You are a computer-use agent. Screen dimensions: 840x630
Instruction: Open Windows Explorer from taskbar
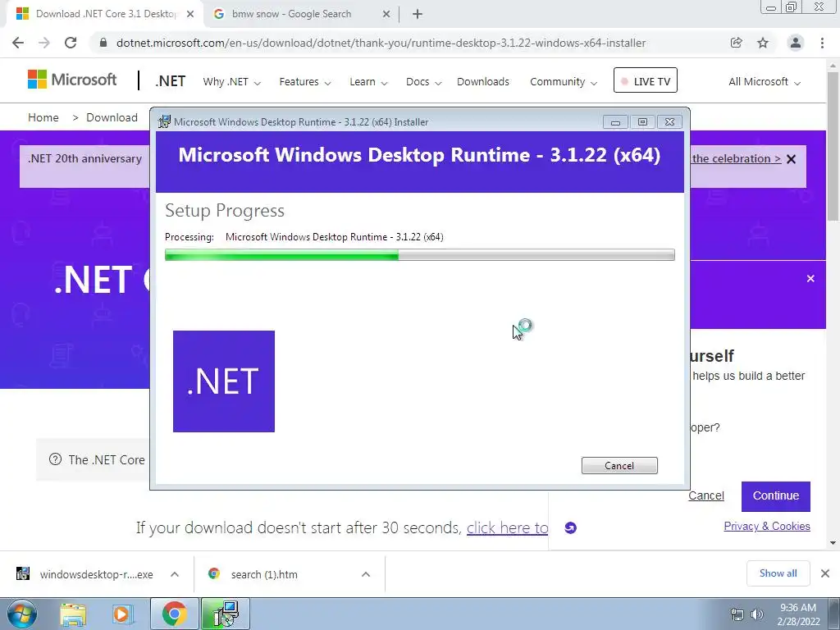coord(73,615)
